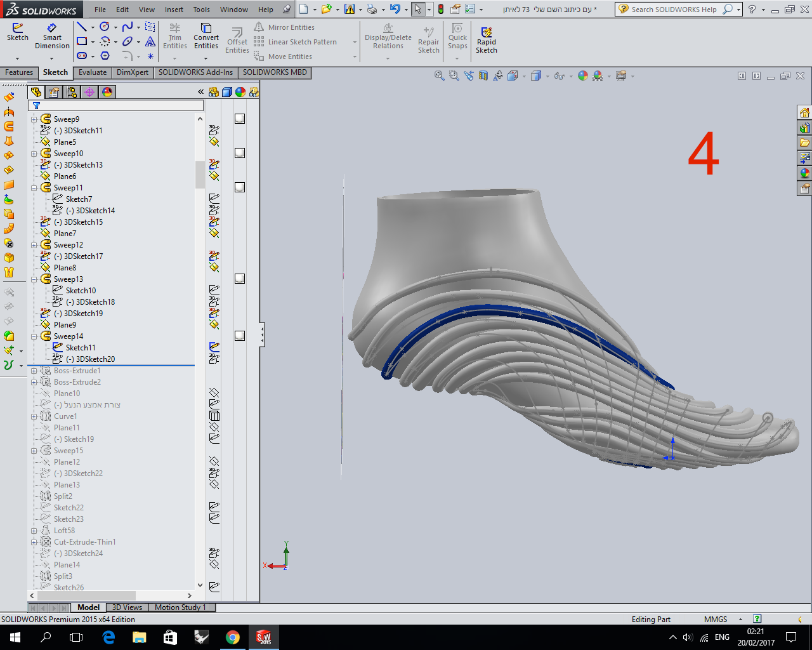Select the Polygon sketch tool
Screen dimensions: 812x650
(105, 56)
